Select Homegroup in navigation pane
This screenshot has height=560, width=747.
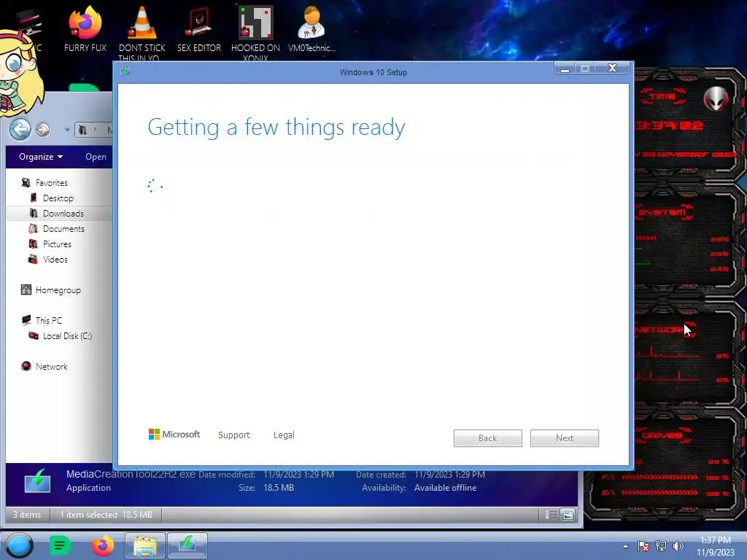point(58,290)
